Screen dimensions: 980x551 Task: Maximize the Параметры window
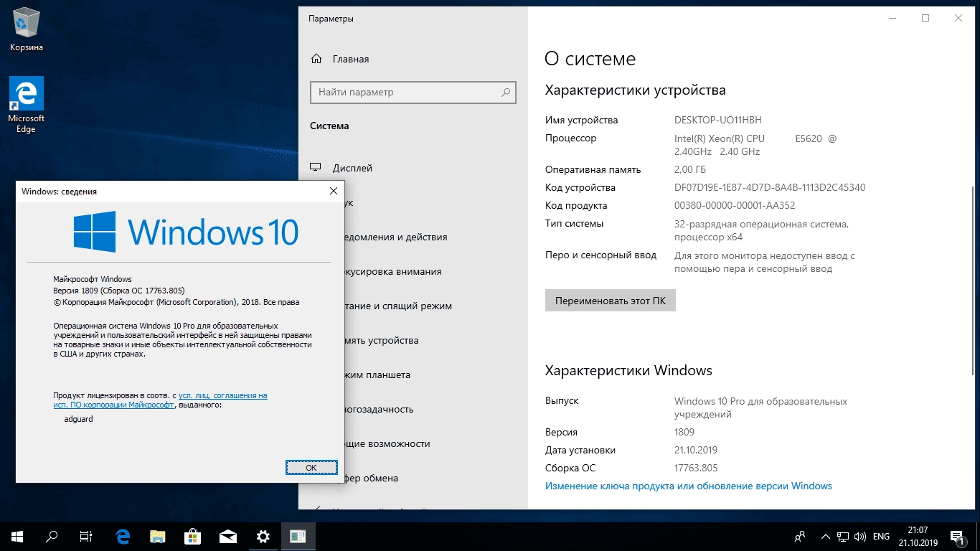click(925, 19)
